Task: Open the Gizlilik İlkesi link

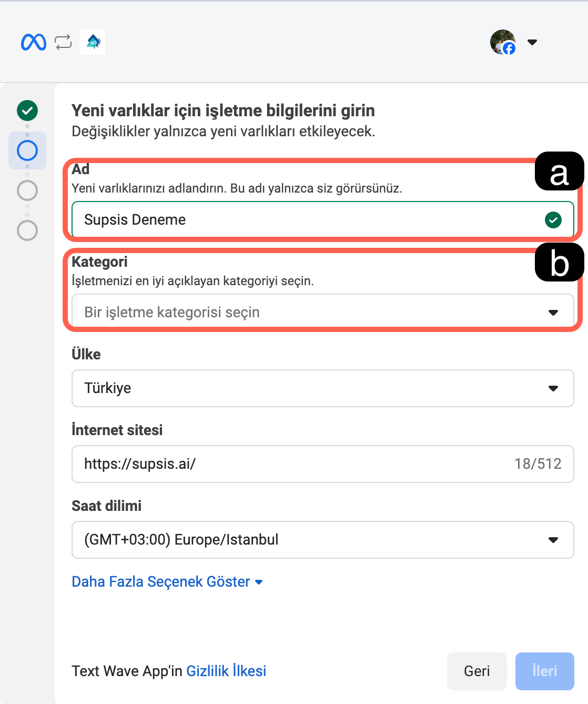Action: 226,671
